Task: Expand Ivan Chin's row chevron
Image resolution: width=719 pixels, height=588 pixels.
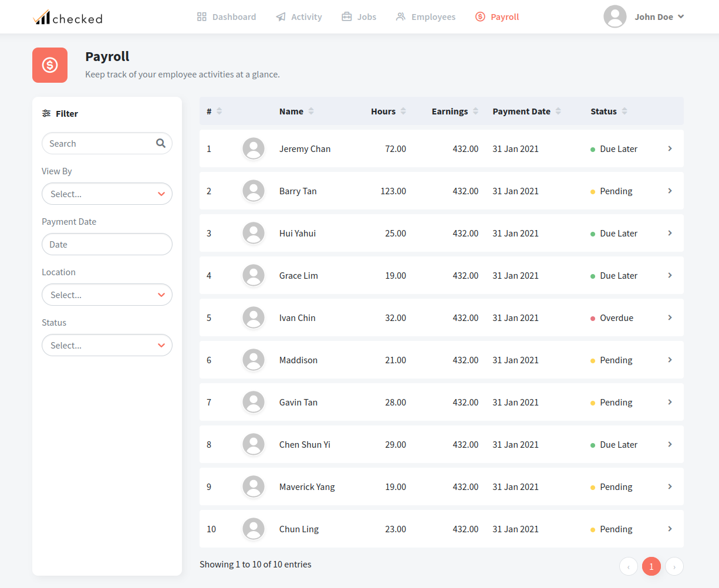Action: 670,318
